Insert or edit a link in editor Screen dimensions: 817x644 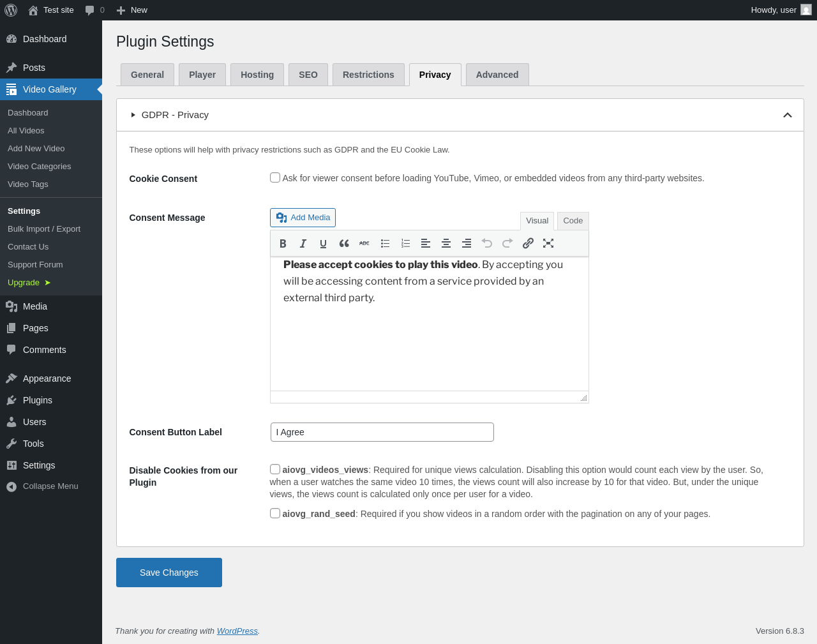point(528,243)
